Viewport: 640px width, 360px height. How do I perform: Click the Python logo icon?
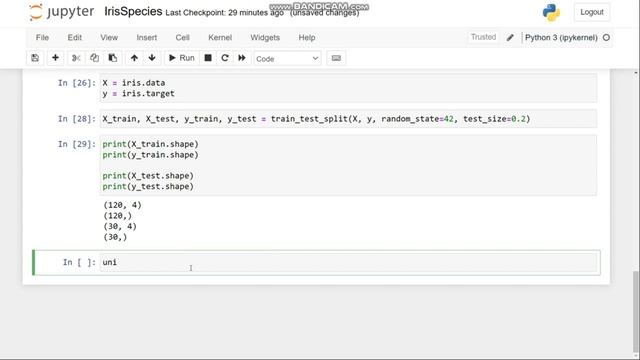[551, 12]
